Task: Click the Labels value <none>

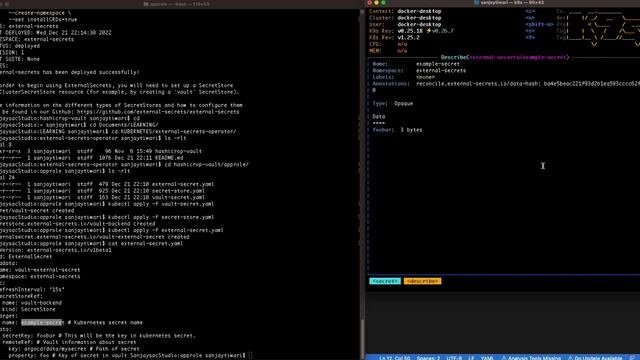Action: pyautogui.click(x=425, y=77)
